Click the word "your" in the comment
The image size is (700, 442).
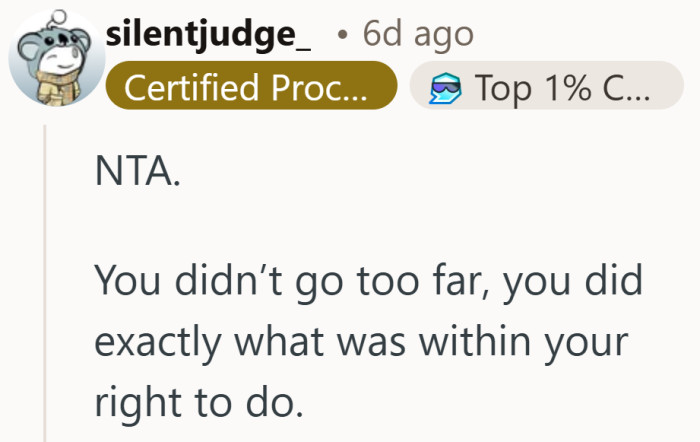point(588,344)
